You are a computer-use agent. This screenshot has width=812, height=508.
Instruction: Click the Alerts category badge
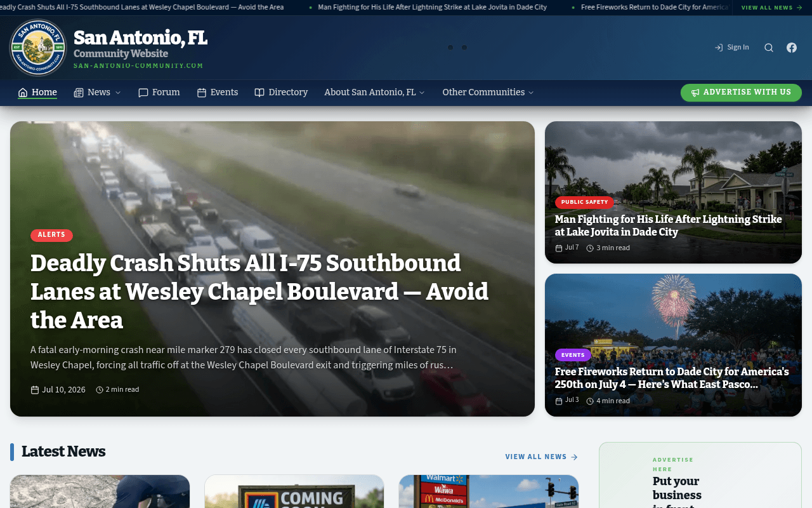coord(51,235)
